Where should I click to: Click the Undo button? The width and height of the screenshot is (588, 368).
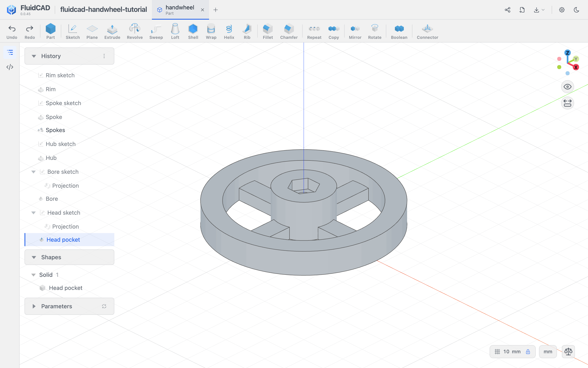pos(12,31)
